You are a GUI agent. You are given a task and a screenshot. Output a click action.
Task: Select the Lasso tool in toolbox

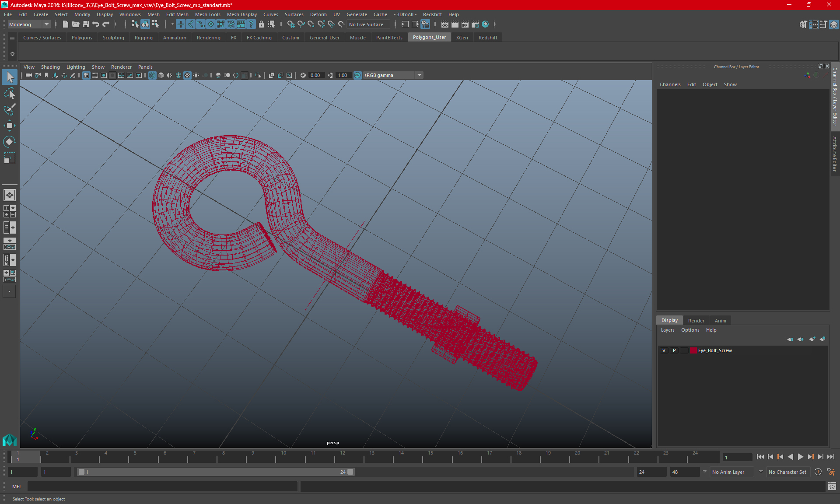(10, 94)
